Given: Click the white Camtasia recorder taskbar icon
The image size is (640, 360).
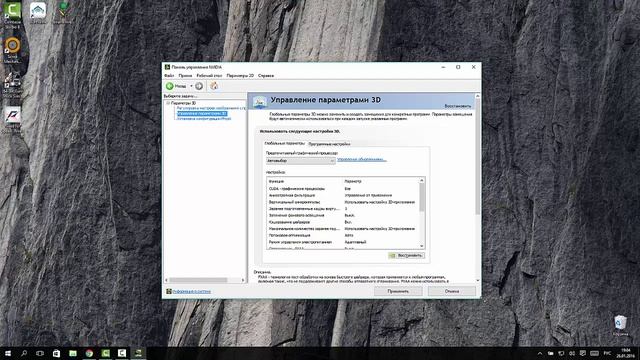Looking at the screenshot, I should pos(122,353).
